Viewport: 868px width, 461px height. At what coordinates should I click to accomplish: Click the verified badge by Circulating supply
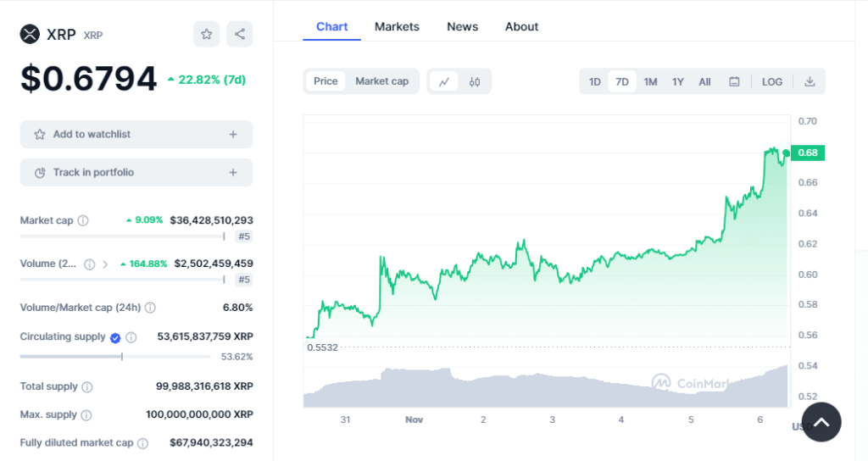pos(115,337)
